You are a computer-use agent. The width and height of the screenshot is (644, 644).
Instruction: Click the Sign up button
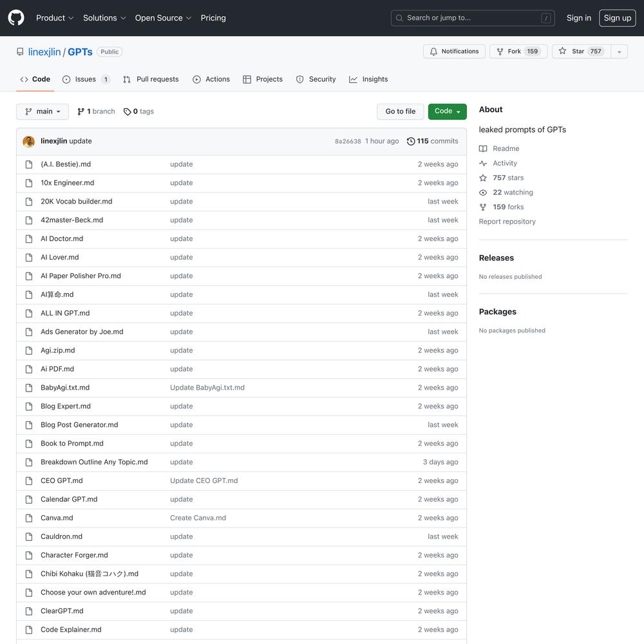tap(618, 17)
